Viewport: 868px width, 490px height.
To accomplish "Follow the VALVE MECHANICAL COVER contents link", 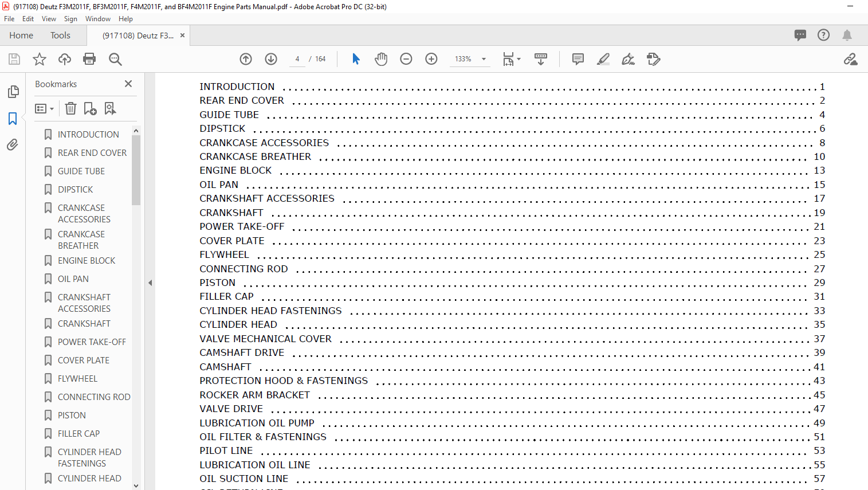I will tap(265, 339).
